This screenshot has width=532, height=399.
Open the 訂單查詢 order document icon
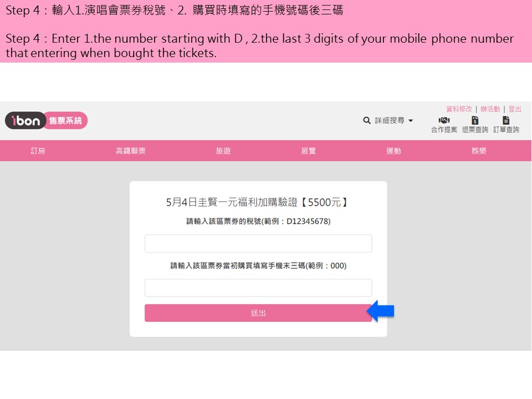click(506, 120)
